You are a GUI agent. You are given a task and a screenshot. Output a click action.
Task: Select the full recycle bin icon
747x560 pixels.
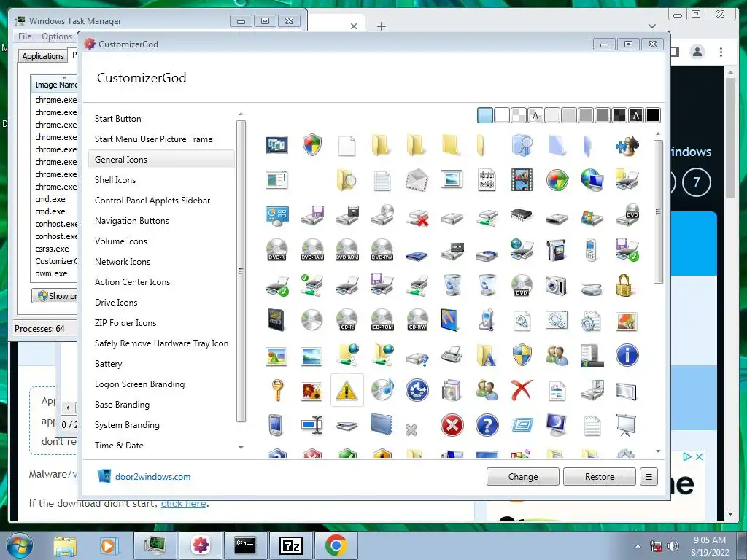(452, 285)
